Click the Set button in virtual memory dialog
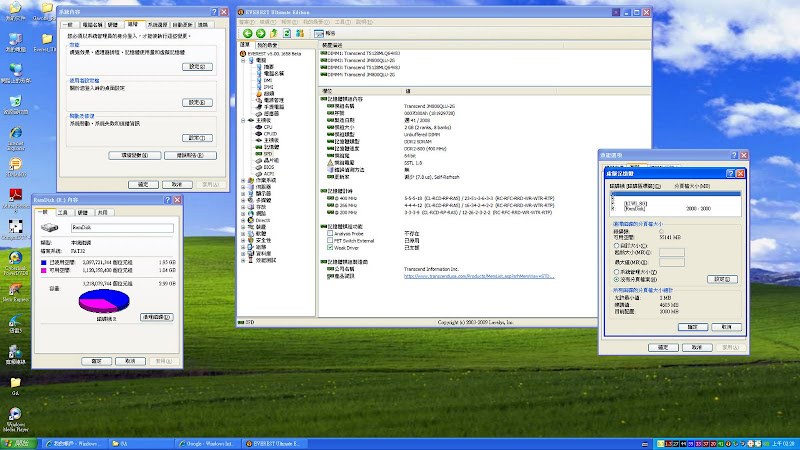The width and height of the screenshot is (800, 450). 720,279
